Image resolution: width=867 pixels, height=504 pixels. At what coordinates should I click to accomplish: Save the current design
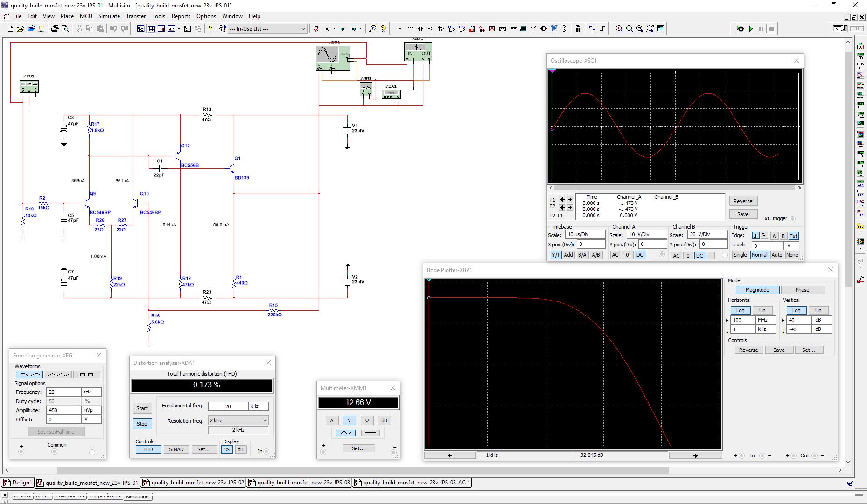(41, 29)
